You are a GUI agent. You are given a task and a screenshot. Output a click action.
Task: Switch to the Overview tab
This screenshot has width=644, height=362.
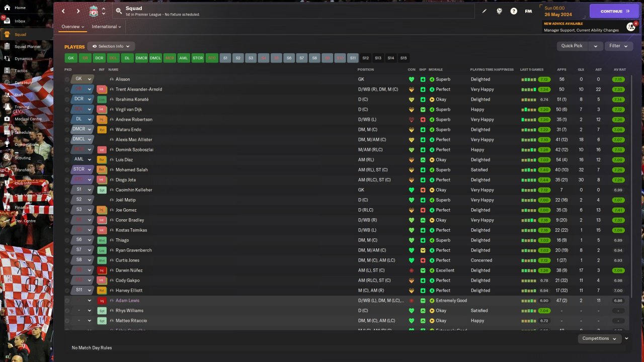(x=72, y=27)
